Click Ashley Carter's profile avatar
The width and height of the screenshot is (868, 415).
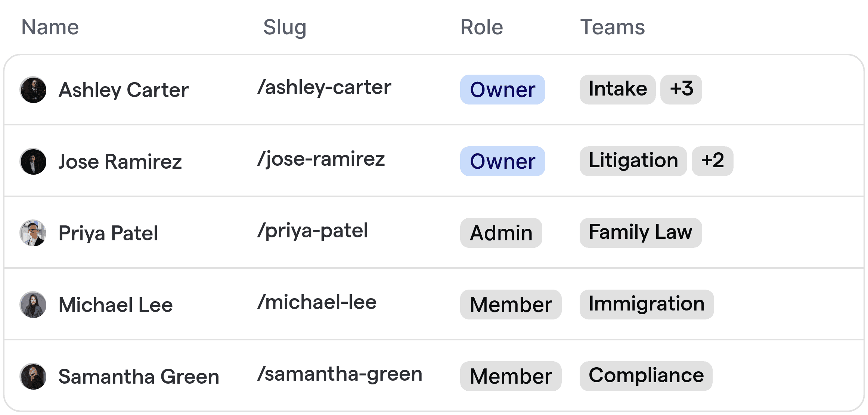pos(33,90)
